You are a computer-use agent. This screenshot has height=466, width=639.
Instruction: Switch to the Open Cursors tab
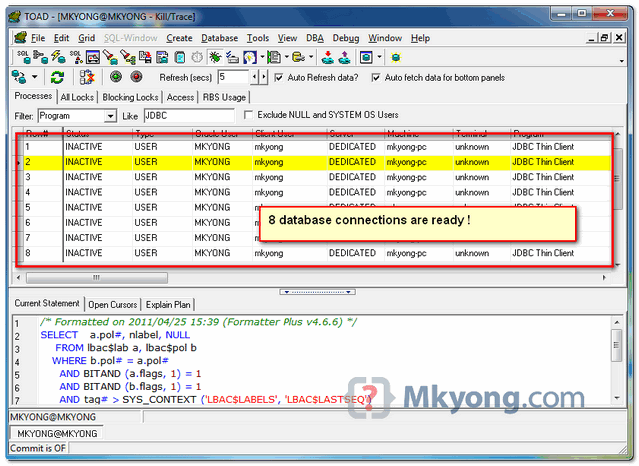coord(112,305)
